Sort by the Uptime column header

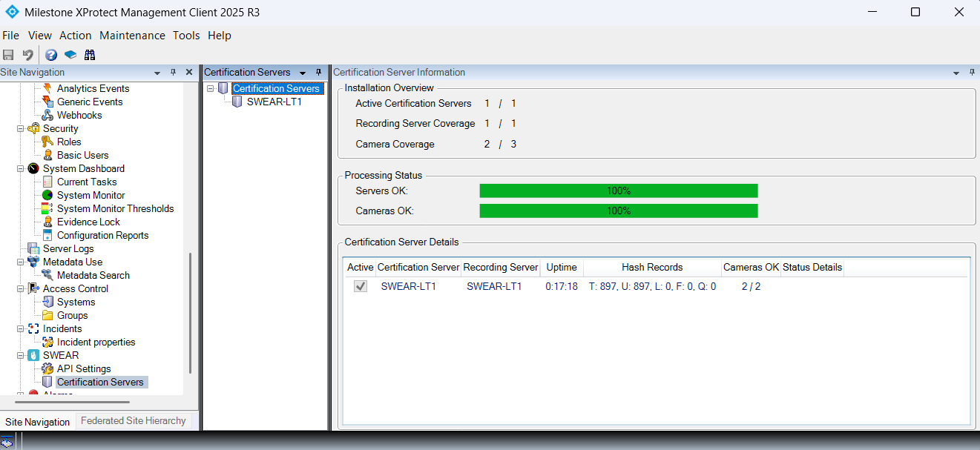click(562, 267)
